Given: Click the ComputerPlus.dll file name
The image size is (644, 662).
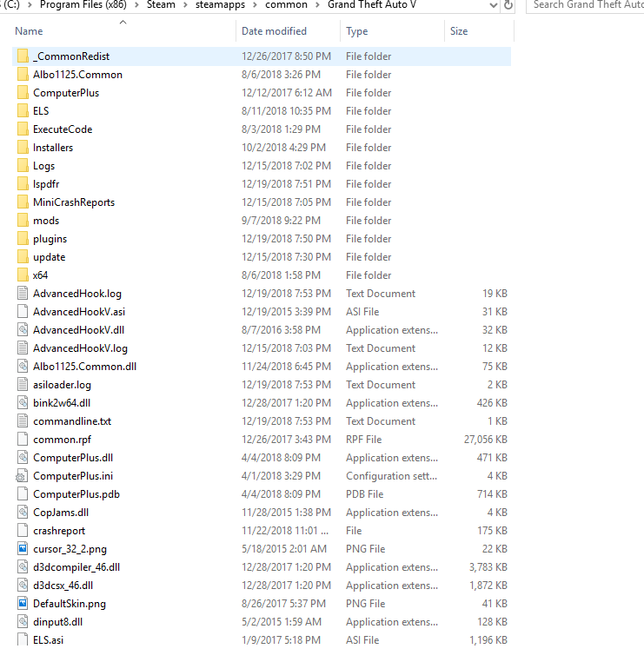Looking at the screenshot, I should click(x=73, y=458).
